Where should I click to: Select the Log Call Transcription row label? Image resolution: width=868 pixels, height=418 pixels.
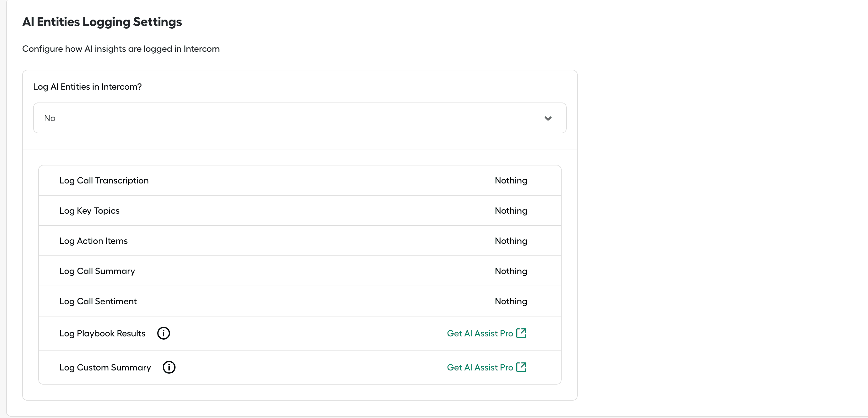[x=104, y=181]
